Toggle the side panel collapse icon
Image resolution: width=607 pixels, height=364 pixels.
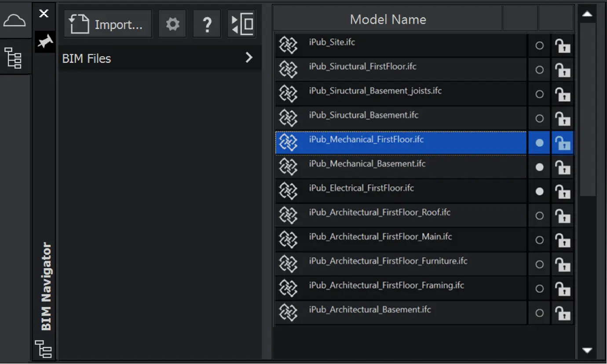click(x=242, y=24)
